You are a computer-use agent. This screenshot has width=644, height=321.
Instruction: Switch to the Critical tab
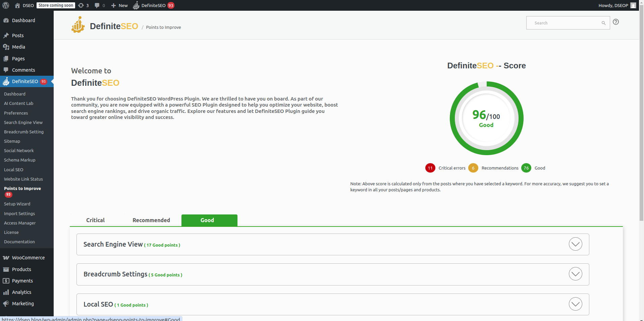coord(96,220)
